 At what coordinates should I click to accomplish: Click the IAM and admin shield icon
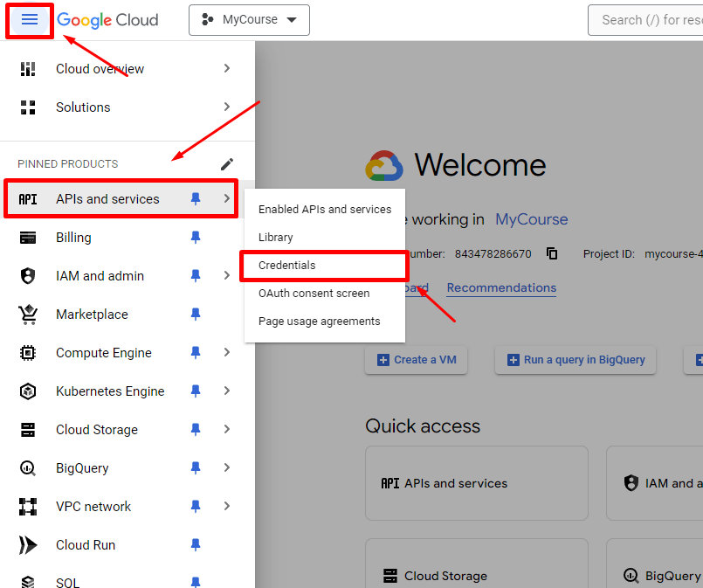(x=28, y=276)
